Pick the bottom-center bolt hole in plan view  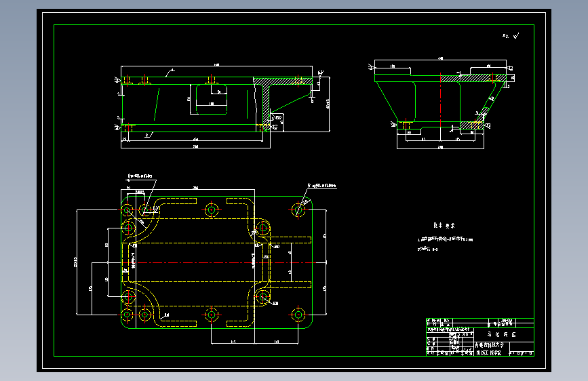pos(212,315)
